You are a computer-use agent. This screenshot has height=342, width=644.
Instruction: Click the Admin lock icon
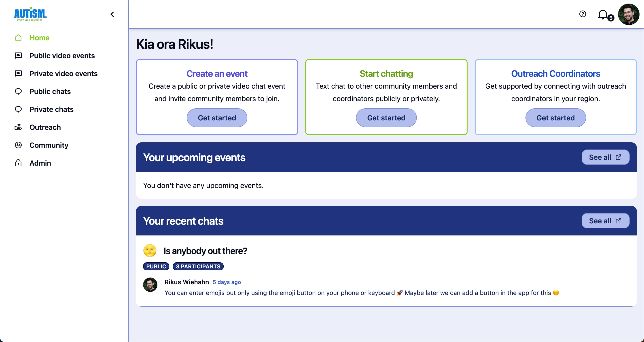pyautogui.click(x=18, y=163)
